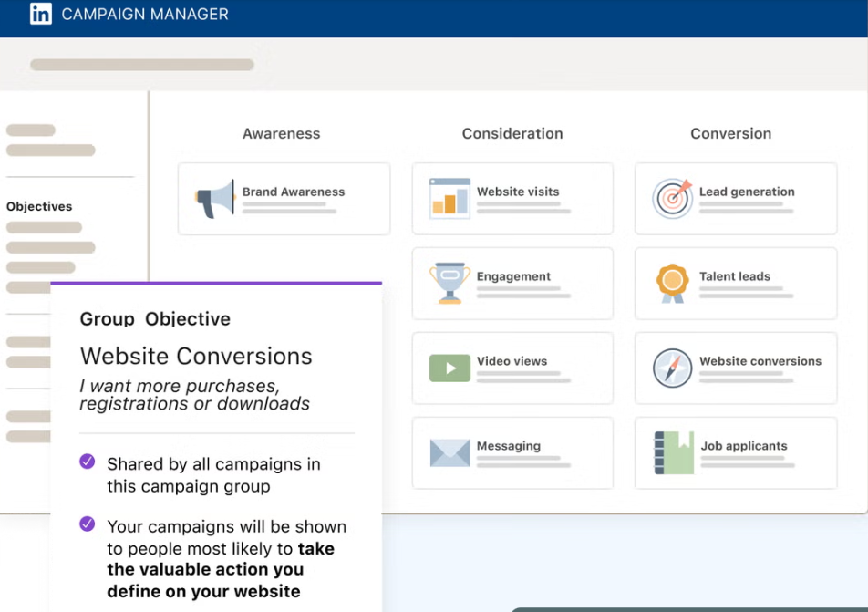Image resolution: width=868 pixels, height=612 pixels.
Task: Click the Talent leads ribbon badge icon
Action: pyautogui.click(x=672, y=283)
